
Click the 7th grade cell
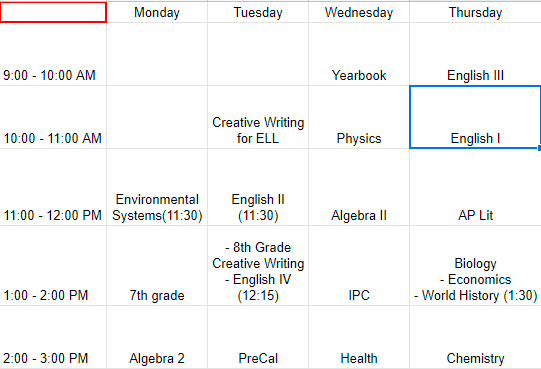point(157,266)
